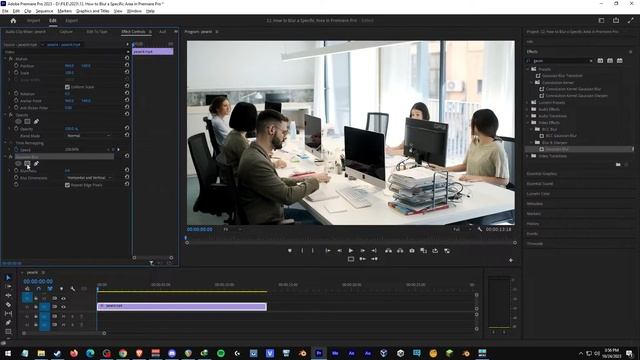Expand the Blurriness property
This screenshot has width=640, height=360.
pyautogui.click(x=10, y=171)
